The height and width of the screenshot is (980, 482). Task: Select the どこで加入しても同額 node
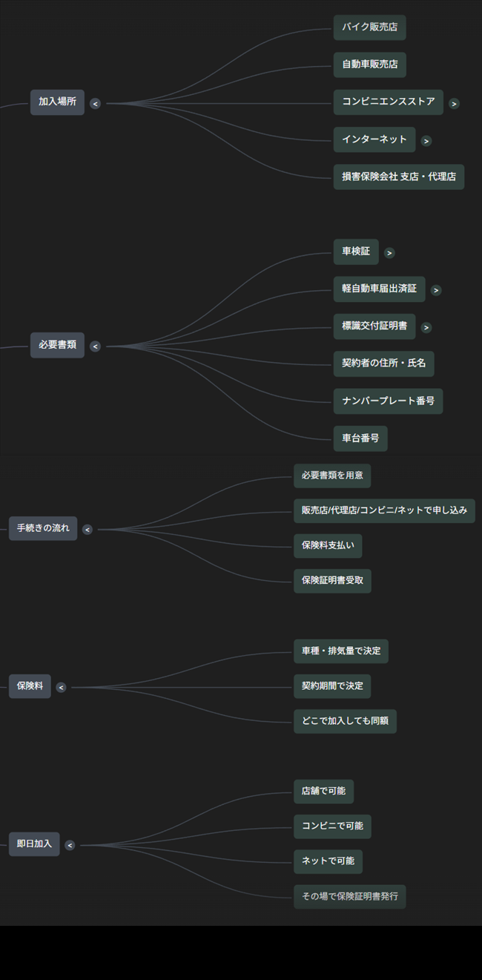pos(345,721)
